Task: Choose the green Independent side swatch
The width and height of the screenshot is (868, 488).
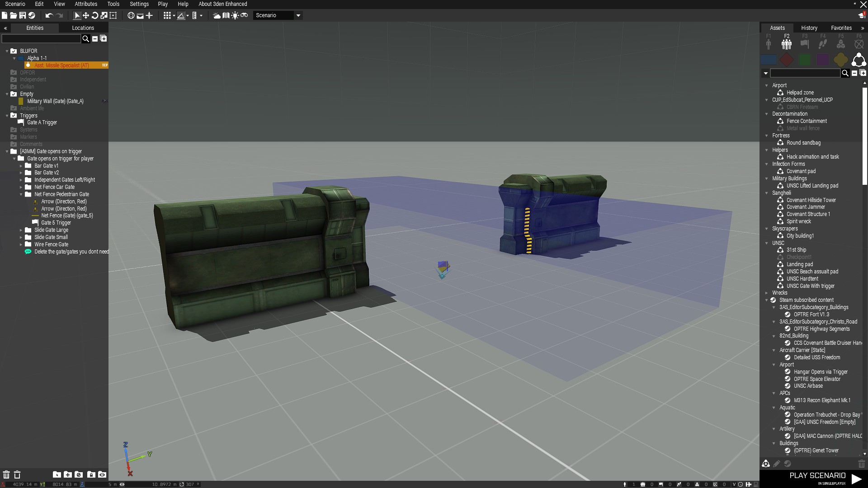Action: (x=805, y=60)
